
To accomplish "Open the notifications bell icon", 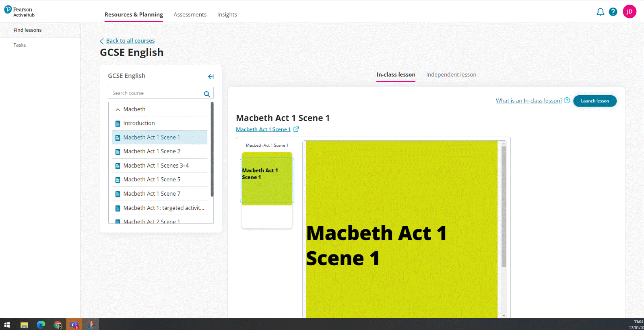I will [600, 12].
